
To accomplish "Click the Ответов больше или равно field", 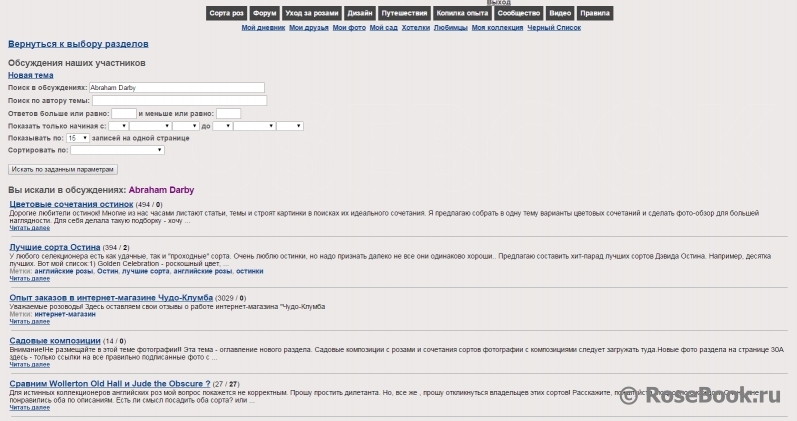I will point(124,113).
